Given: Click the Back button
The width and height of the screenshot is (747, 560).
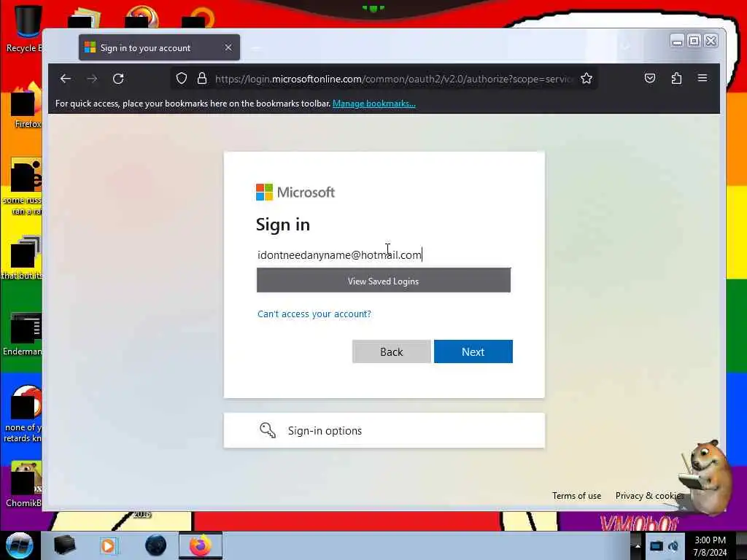Looking at the screenshot, I should (391, 351).
